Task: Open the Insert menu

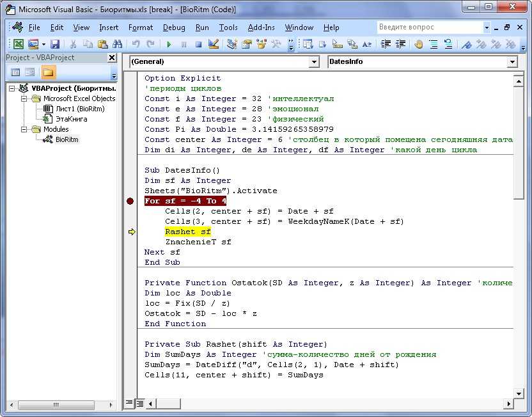Action: click(109, 28)
